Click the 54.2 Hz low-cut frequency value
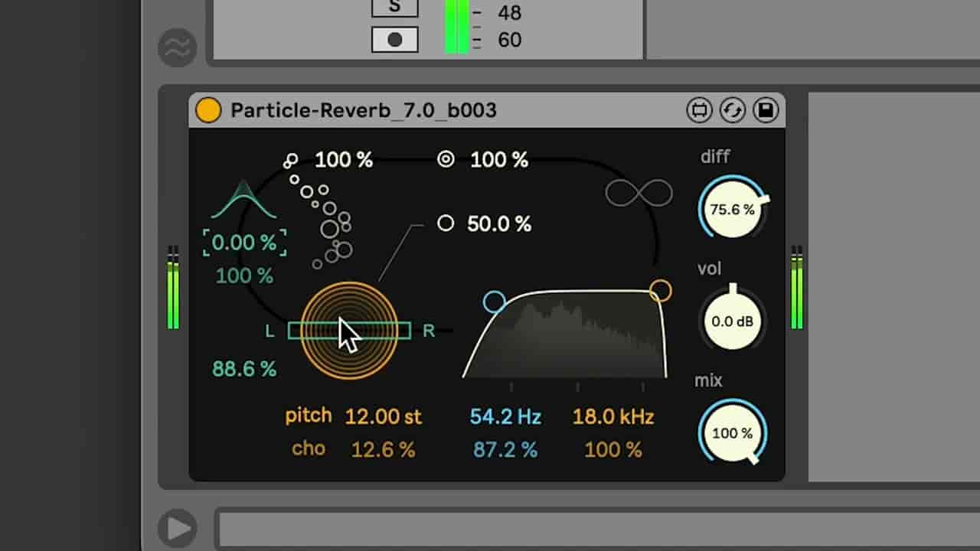 (504, 416)
